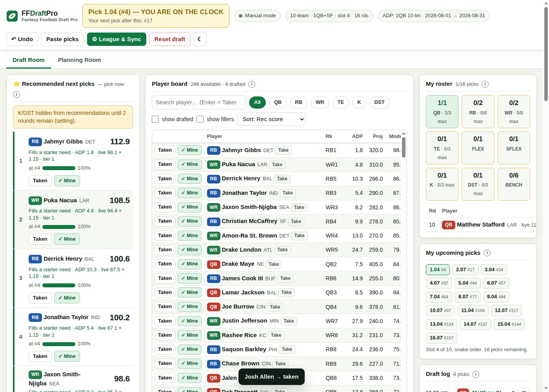The width and height of the screenshot is (549, 392).
Task: Filter player board by QB
Action: [x=278, y=102]
